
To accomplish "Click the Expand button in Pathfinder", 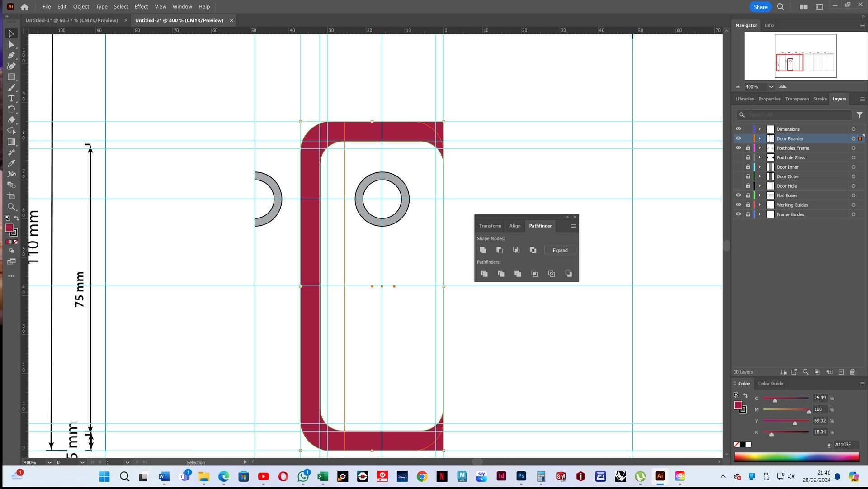I will pos(560,250).
